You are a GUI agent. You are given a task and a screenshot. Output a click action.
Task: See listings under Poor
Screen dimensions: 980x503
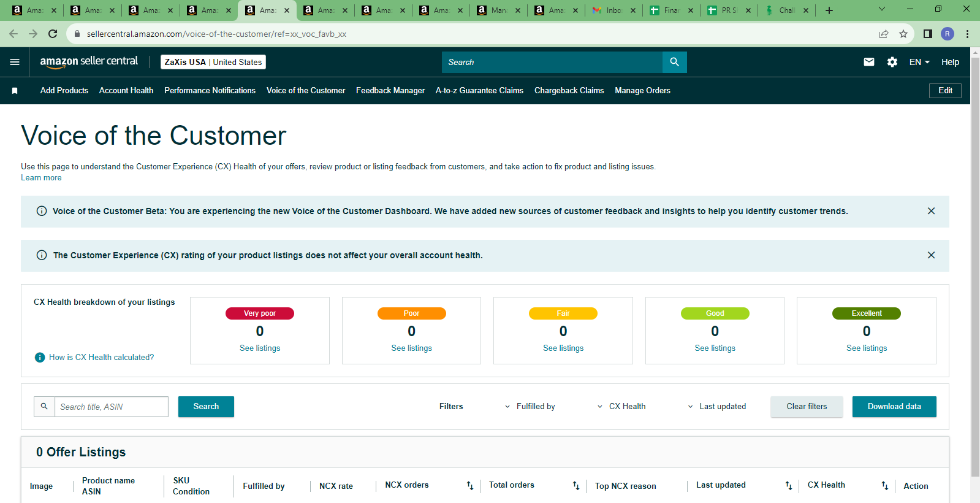(x=411, y=348)
